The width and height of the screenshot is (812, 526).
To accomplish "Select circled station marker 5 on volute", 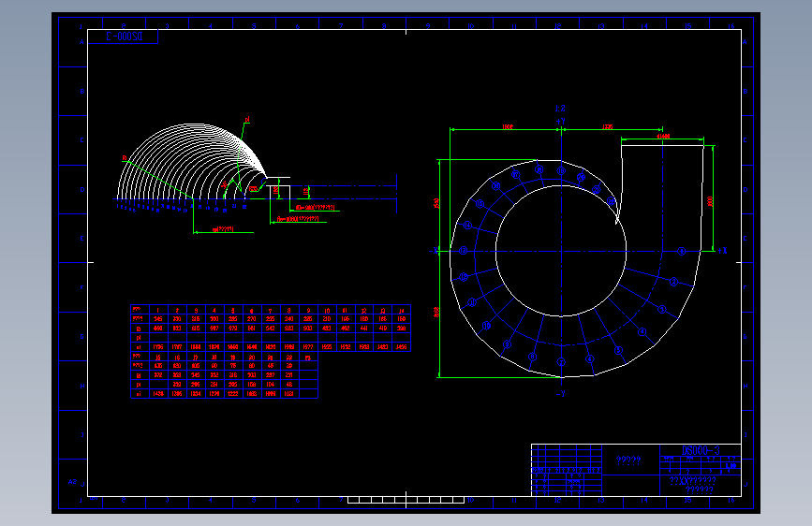I will (x=618, y=350).
